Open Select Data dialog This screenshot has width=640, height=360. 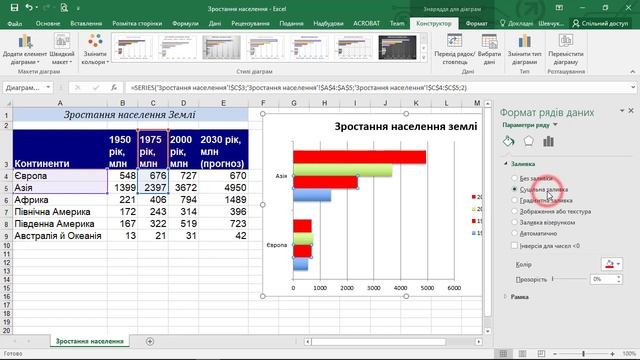pos(489,49)
